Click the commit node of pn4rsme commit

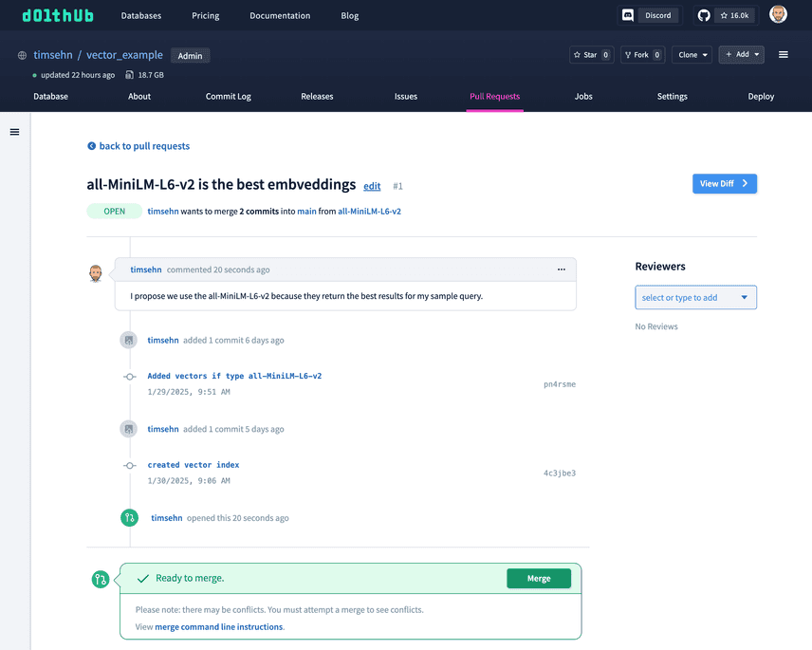[x=129, y=377]
